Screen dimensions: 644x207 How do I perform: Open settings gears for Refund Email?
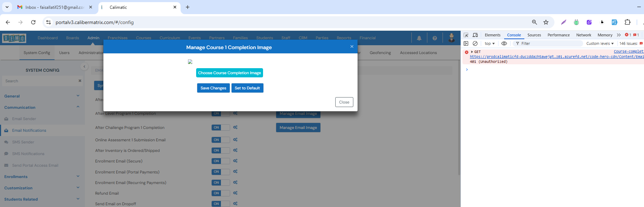point(235,193)
